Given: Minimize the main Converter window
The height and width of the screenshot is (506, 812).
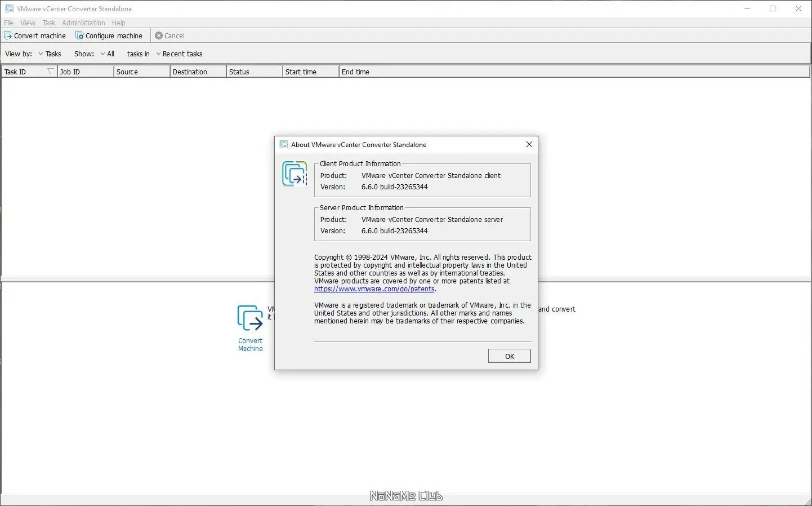Looking at the screenshot, I should tap(747, 8).
